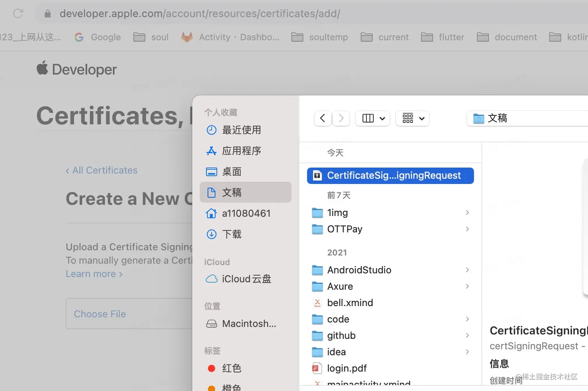
Task: Open the Learn more link
Action: (94, 274)
